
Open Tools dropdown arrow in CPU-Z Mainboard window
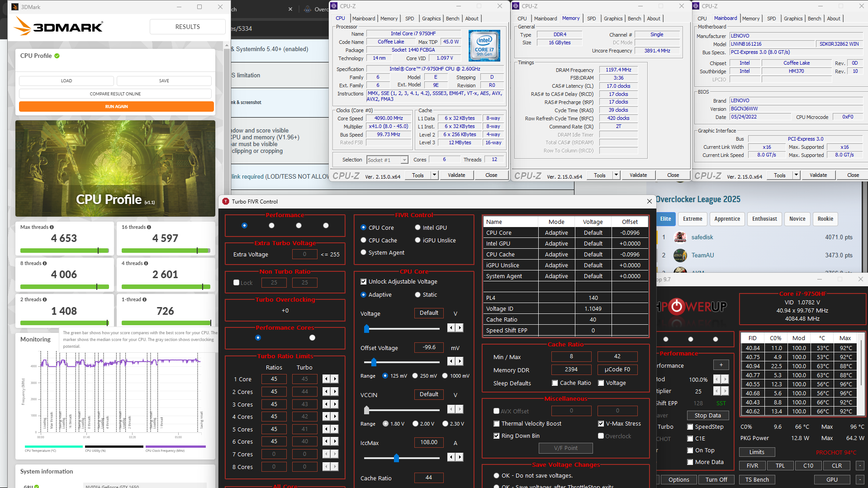[x=796, y=175]
